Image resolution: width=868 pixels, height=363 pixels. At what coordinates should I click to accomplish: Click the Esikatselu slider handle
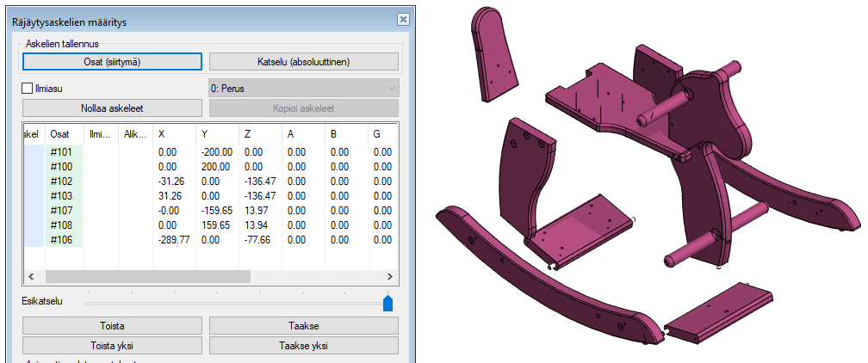point(387,302)
